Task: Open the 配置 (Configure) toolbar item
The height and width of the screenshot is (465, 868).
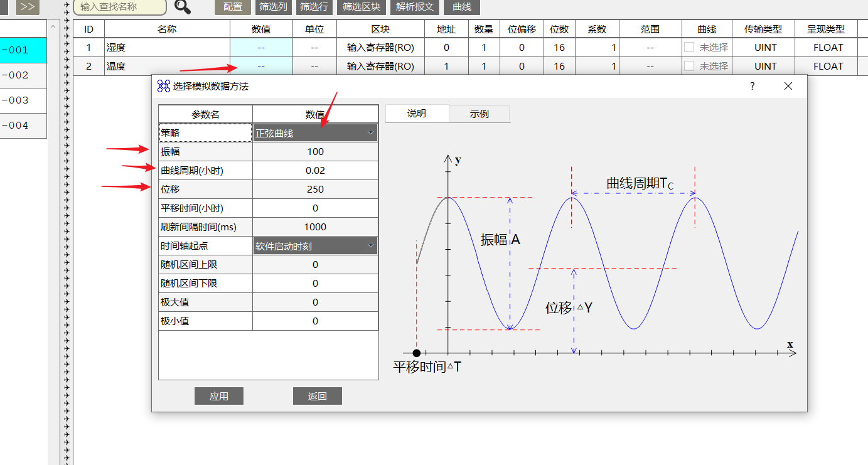Action: coord(232,7)
